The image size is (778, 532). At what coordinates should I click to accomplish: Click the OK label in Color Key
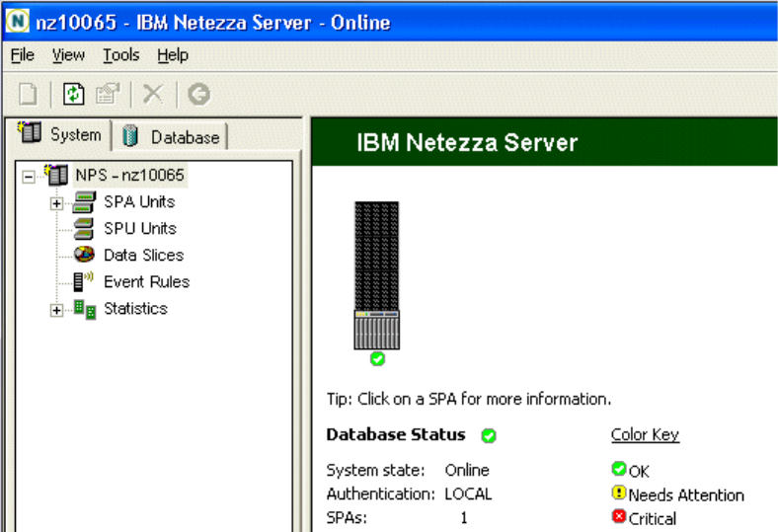pos(639,471)
